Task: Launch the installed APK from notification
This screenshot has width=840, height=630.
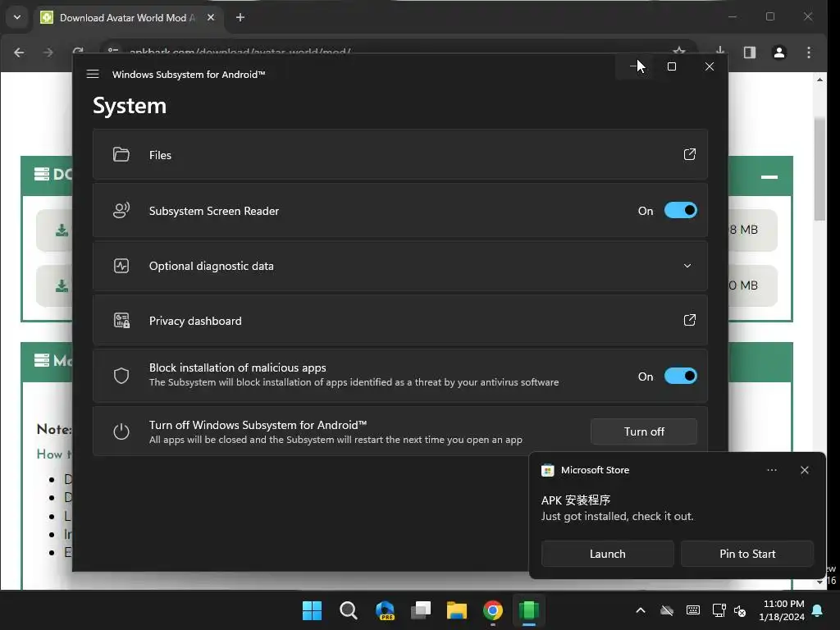Action: pos(608,554)
